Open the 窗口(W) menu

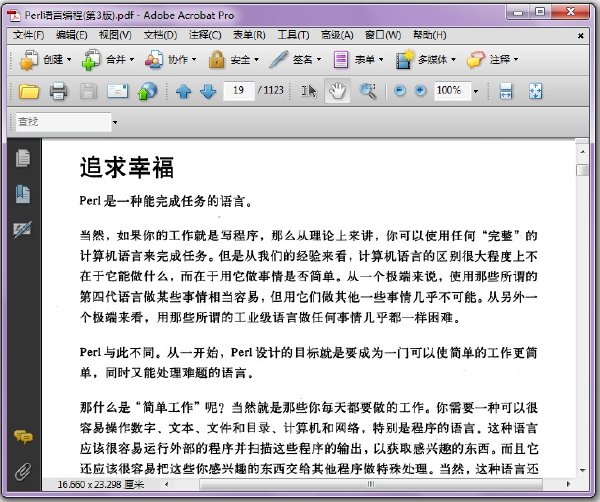383,35
